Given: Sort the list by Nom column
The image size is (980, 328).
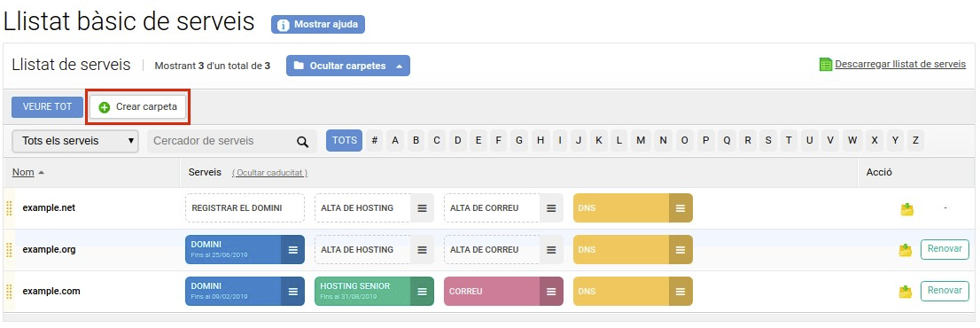Looking at the screenshot, I should point(23,173).
